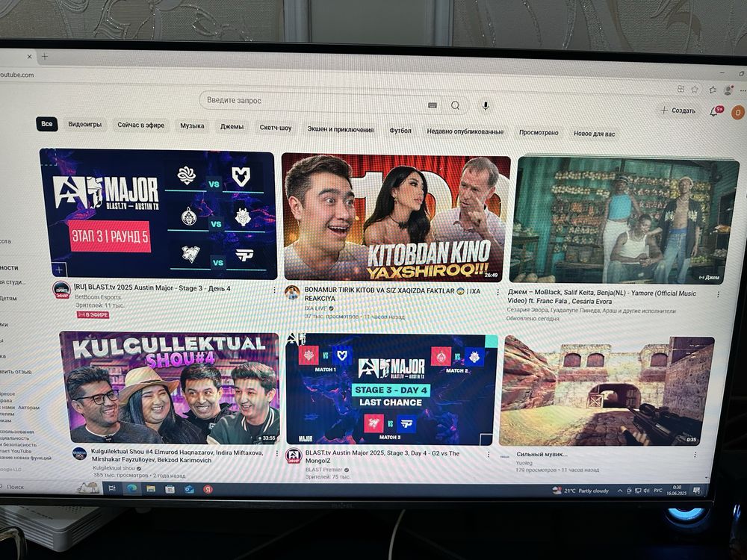Open the on-screen keyboard in search box

click(x=433, y=105)
